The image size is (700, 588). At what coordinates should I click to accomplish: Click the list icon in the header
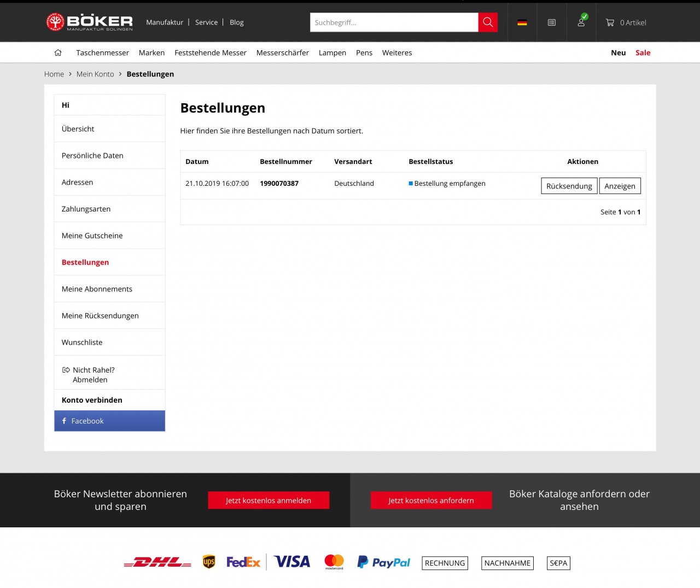[552, 22]
